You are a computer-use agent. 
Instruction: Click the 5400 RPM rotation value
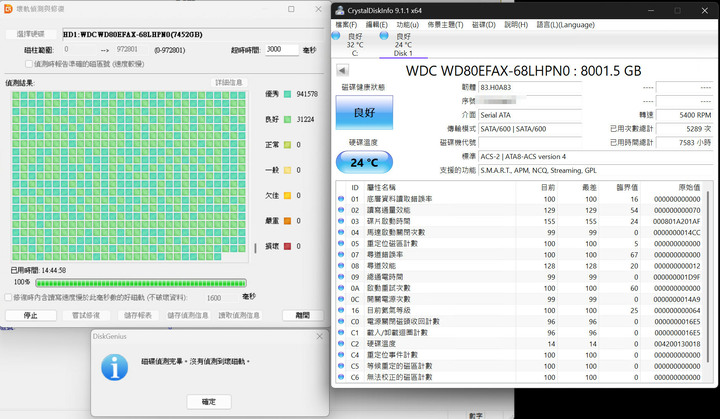(684, 115)
